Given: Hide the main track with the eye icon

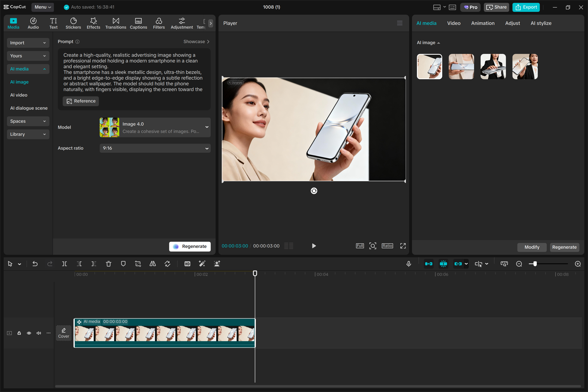Looking at the screenshot, I should [x=29, y=333].
